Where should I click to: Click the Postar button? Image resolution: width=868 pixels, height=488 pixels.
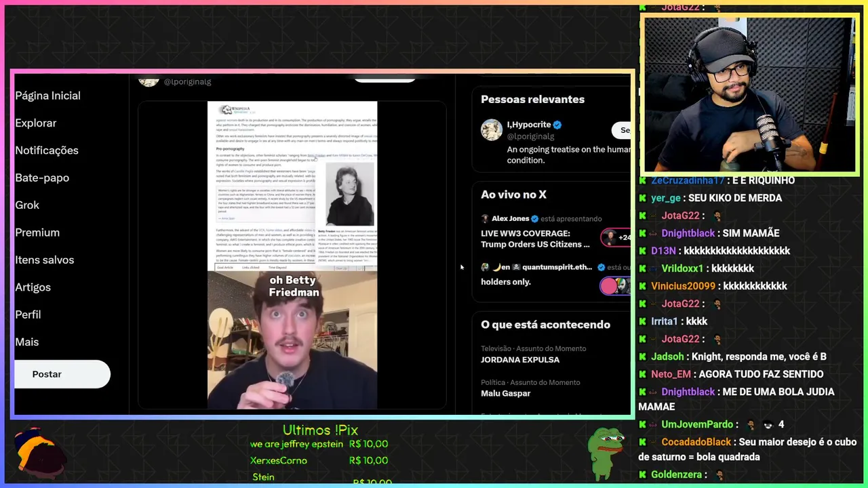point(62,374)
